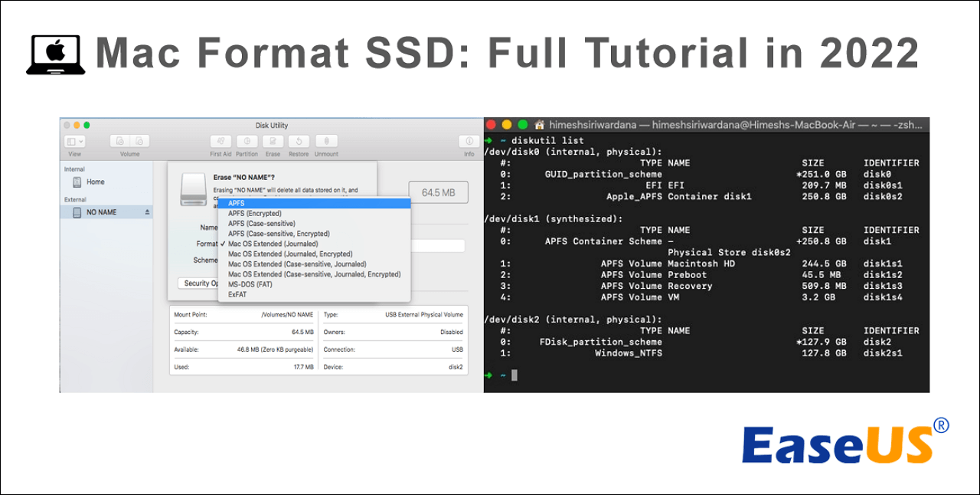
Task: Click Physical Store disk0s2 text
Action: (x=729, y=253)
